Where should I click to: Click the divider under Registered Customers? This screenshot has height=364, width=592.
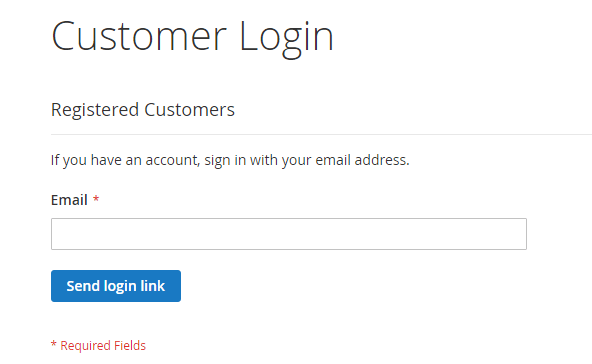coord(321,134)
